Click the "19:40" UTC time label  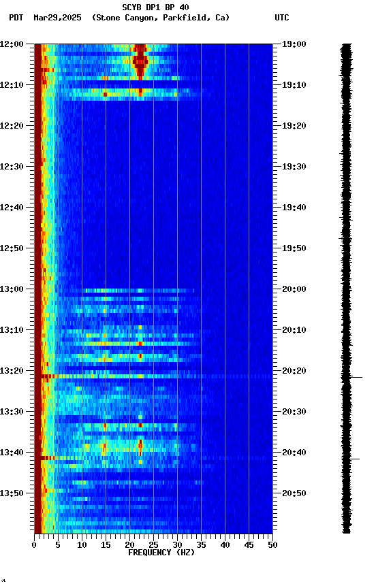click(x=294, y=208)
